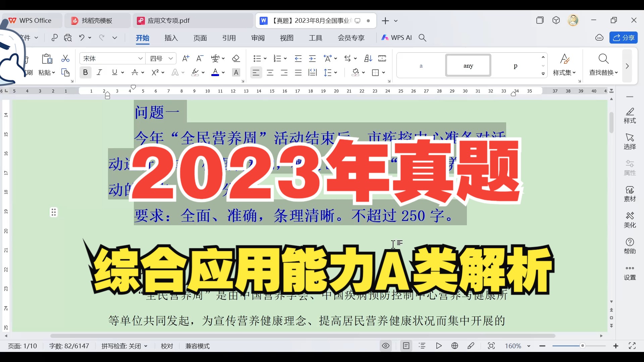Toggle bold formatting
This screenshot has width=644, height=362.
[86, 72]
